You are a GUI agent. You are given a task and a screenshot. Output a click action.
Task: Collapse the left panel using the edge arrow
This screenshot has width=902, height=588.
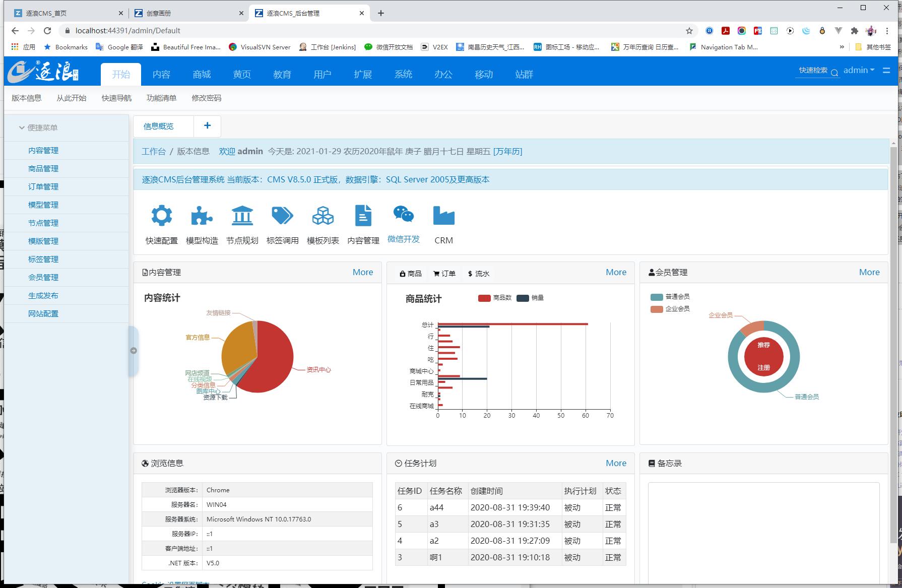(x=134, y=350)
